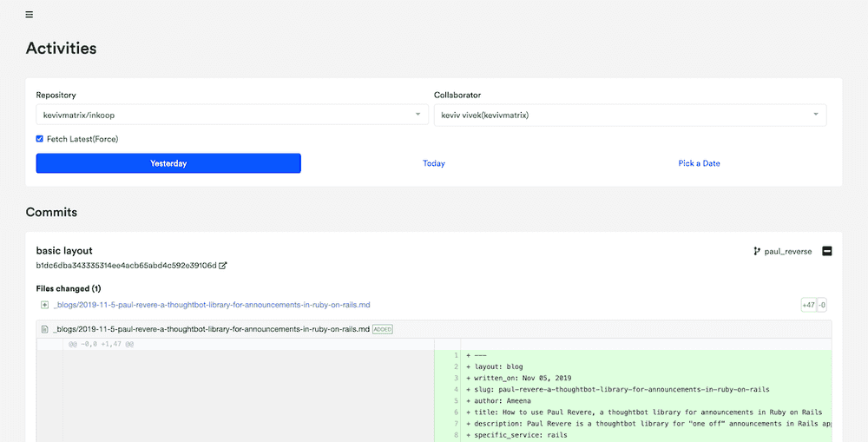Click the basic layout commit title

(64, 251)
